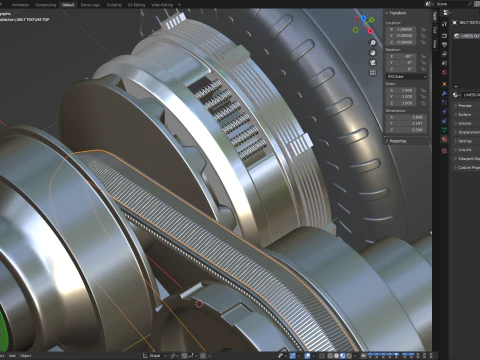Click the Dimensions Z value field
480x360 pixels.
point(406,130)
